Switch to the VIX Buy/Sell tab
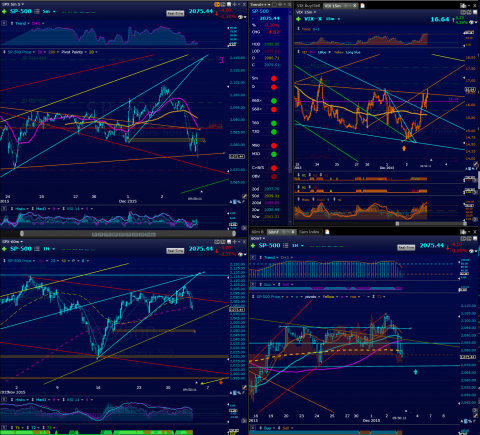Viewport: 480px width, 435px height. (308, 6)
